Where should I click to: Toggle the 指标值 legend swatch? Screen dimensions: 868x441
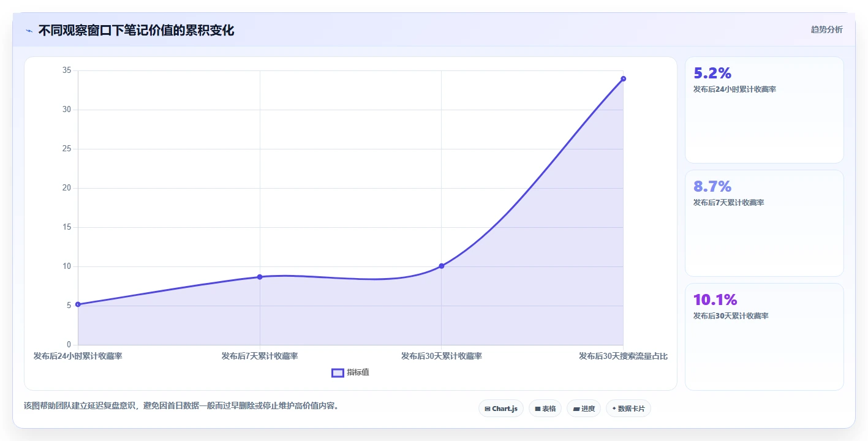[x=338, y=372]
